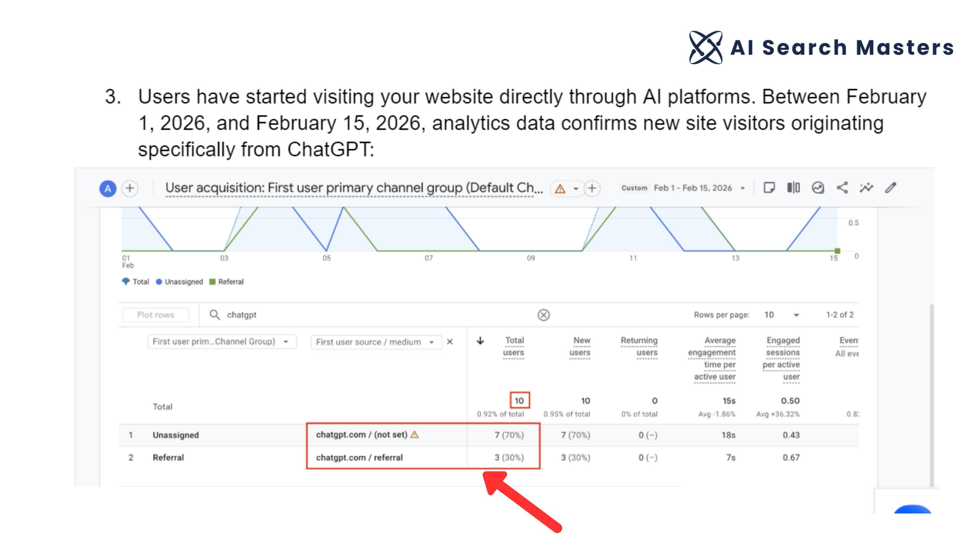
Task: Customize report with the pencil icon
Action: pyautogui.click(x=890, y=188)
